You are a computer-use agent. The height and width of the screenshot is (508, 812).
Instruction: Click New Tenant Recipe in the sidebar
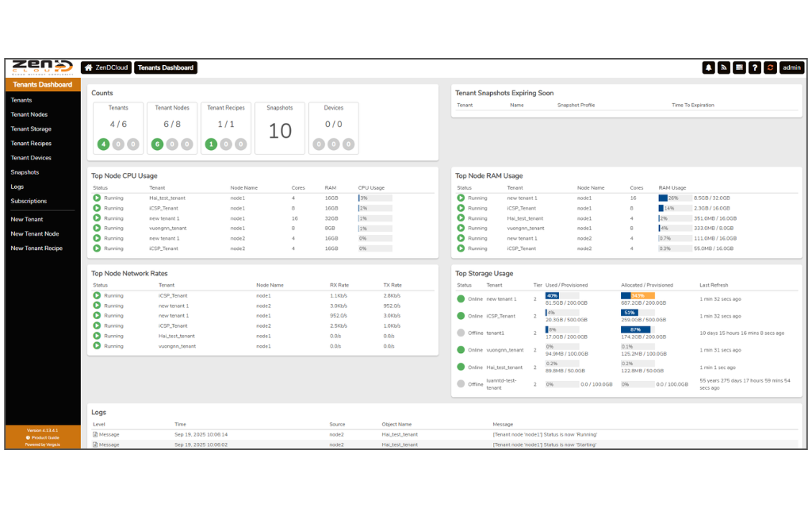(x=36, y=248)
